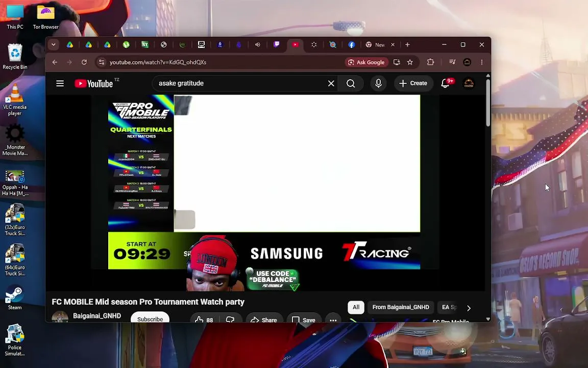The width and height of the screenshot is (588, 368).
Task: Clear the search box text
Action: point(331,83)
